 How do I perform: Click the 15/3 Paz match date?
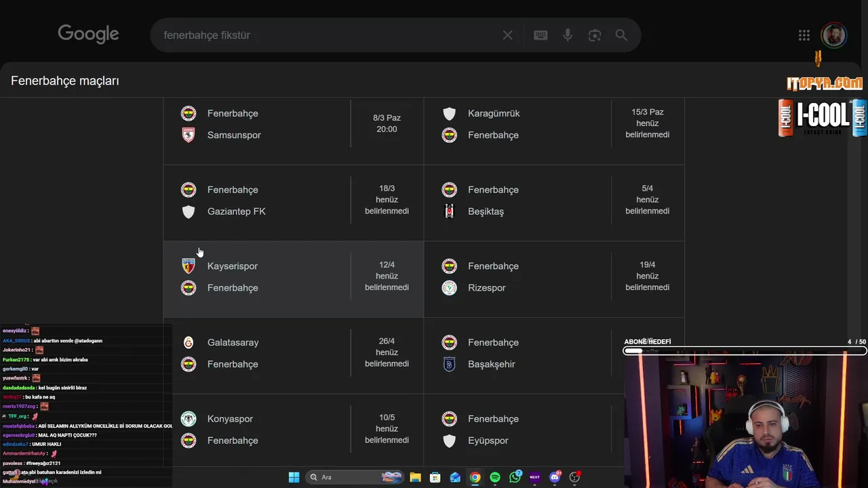(648, 112)
